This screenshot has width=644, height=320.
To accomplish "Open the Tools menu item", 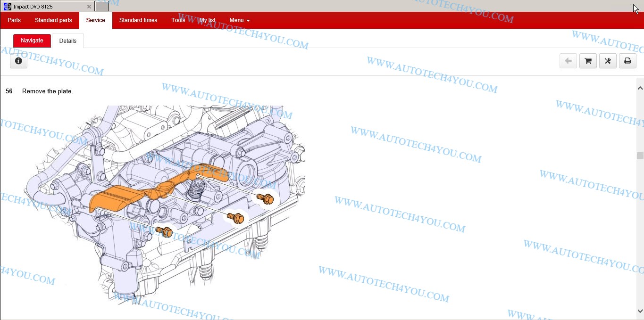I will [x=178, y=20].
